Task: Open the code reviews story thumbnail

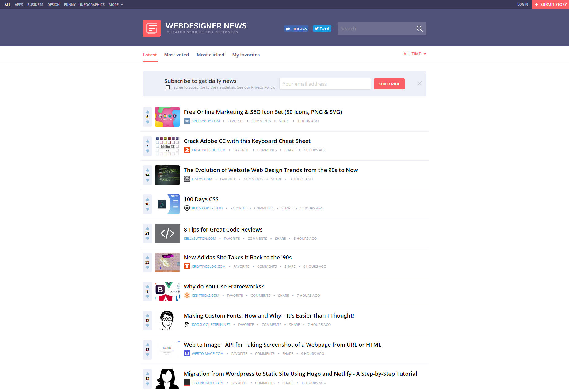Action: click(x=167, y=233)
